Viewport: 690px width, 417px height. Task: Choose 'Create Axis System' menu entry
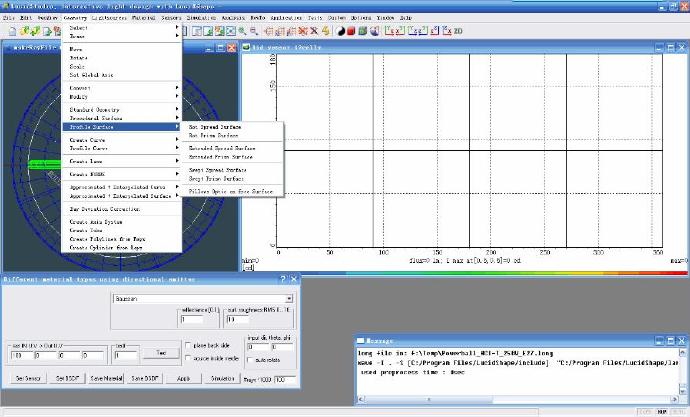pos(97,222)
